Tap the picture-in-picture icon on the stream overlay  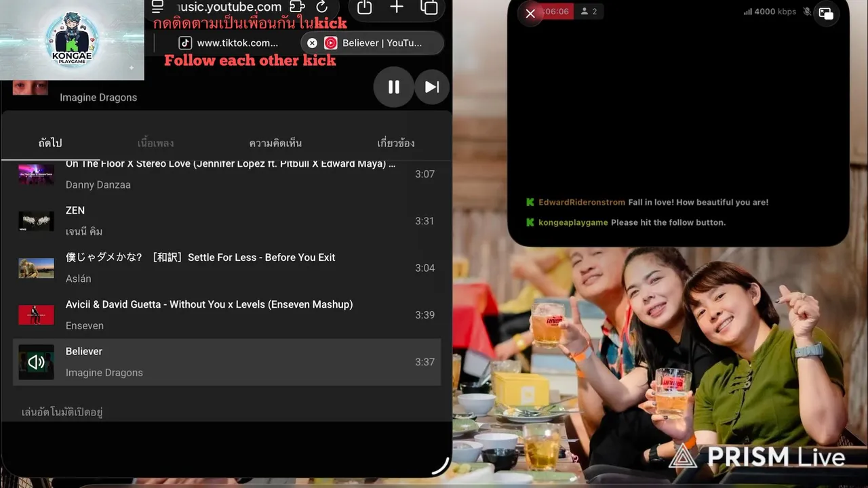tap(826, 13)
